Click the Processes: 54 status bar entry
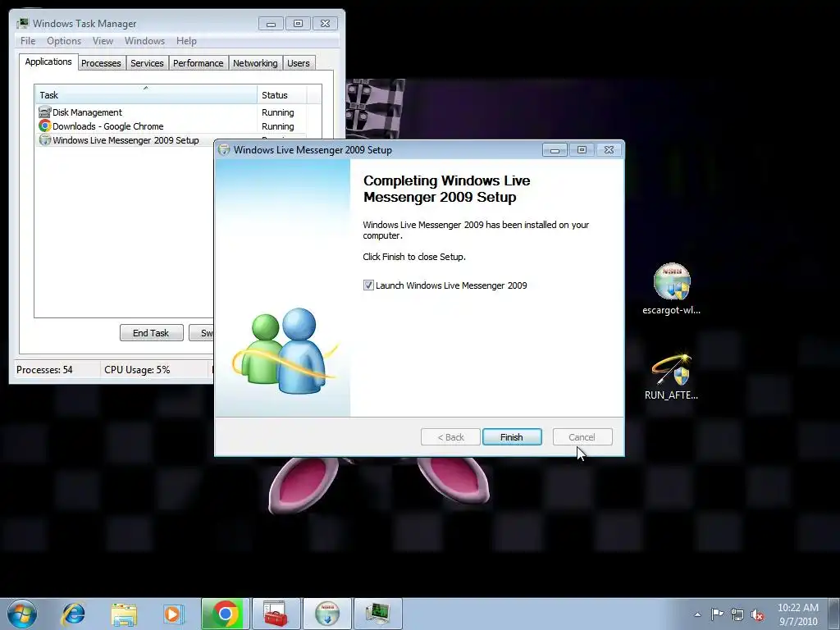 pos(44,370)
